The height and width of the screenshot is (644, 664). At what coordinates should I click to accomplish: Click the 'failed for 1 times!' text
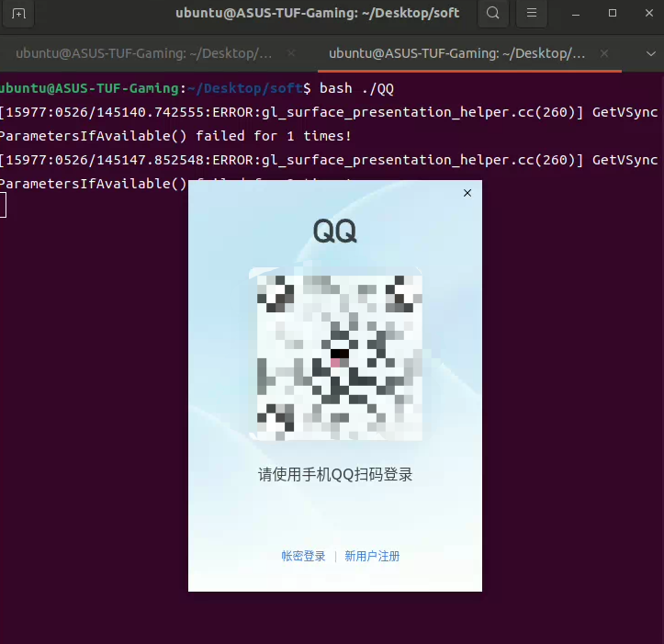[274, 136]
